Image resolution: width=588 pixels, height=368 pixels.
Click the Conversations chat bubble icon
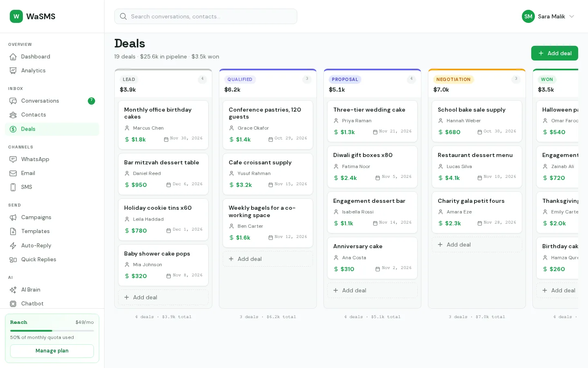(13, 101)
